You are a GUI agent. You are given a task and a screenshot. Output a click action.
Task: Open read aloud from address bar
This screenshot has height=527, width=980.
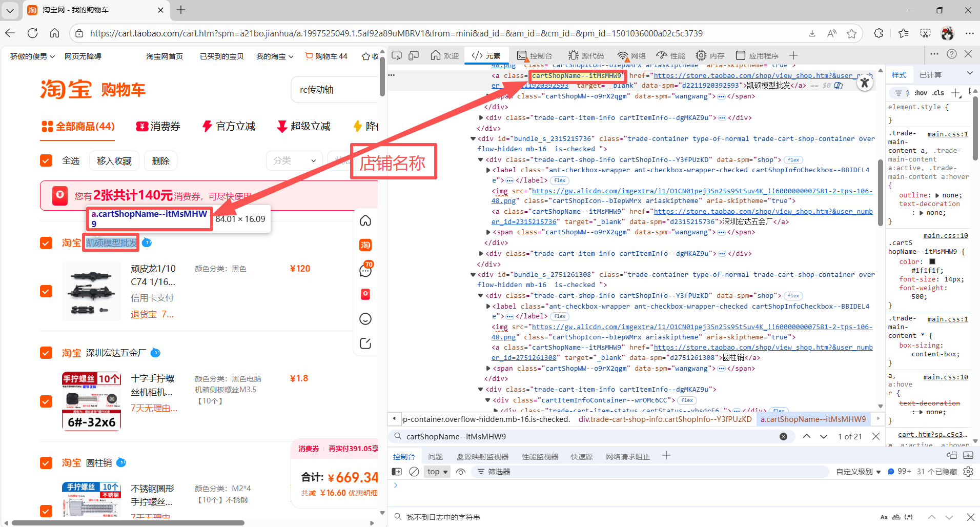pos(832,33)
